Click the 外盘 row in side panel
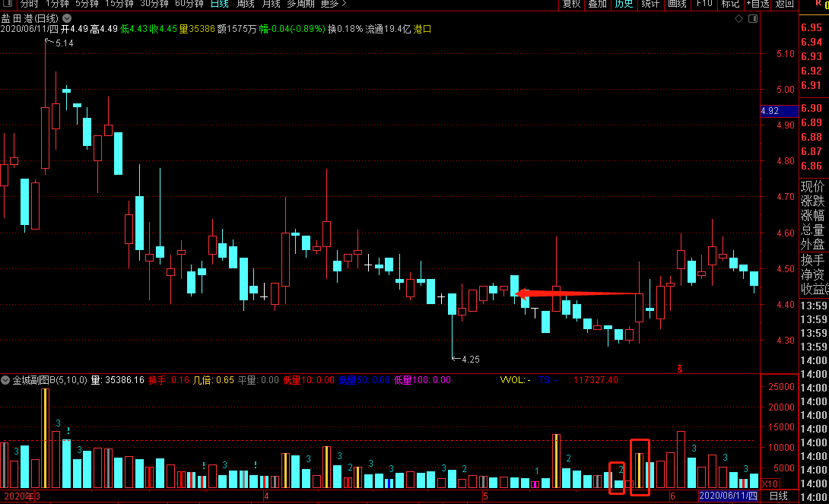The height and width of the screenshot is (504, 829). 812,245
